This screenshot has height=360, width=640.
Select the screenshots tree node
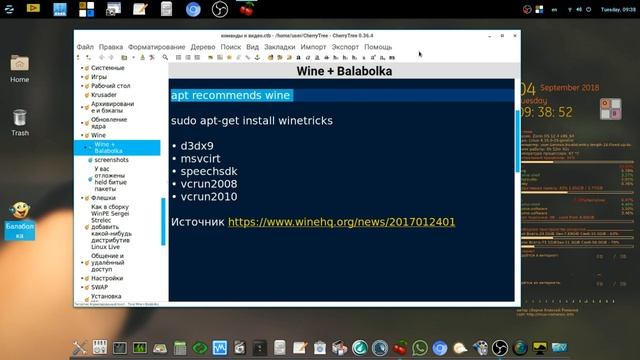click(111, 160)
